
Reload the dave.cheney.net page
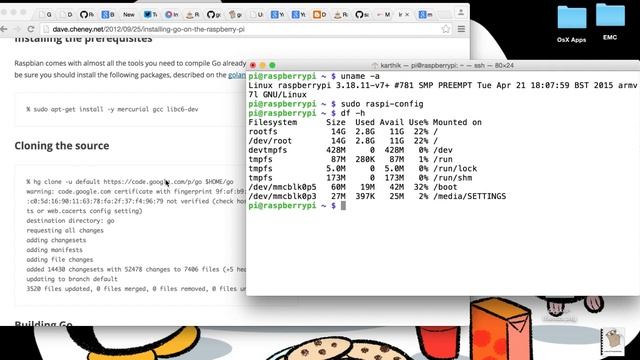31,29
